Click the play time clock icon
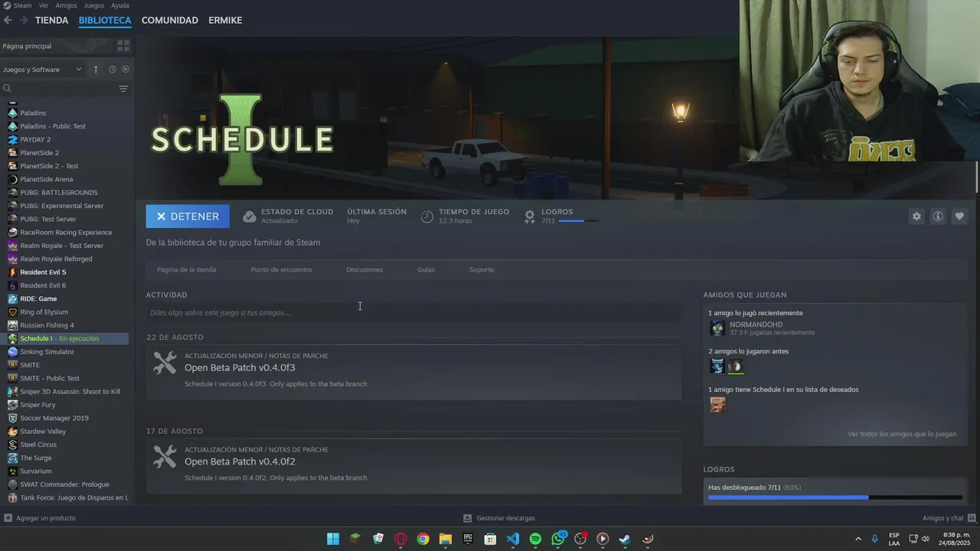Viewport: 980px width, 551px height. coord(427,217)
